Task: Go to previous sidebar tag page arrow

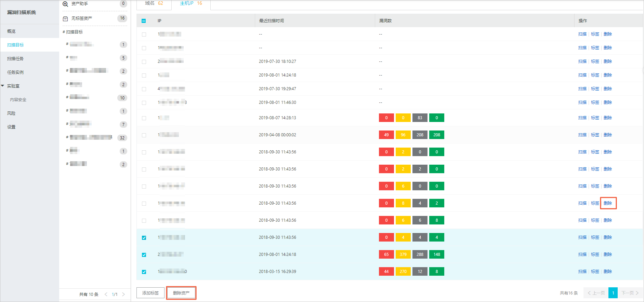Action: pyautogui.click(x=106, y=294)
